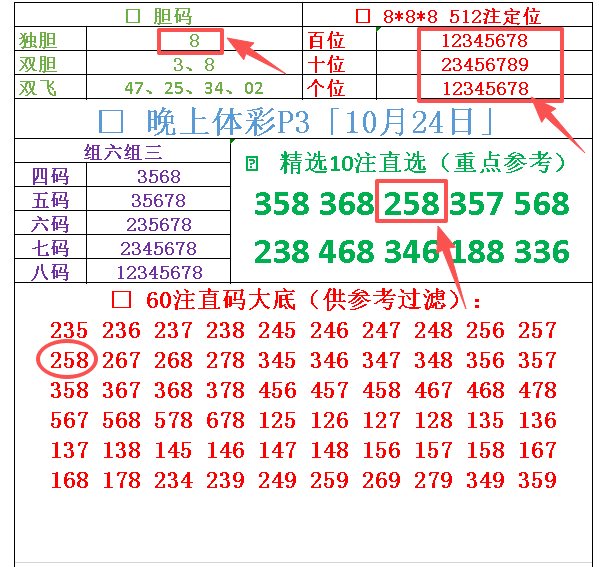Click the 四码 row label
The width and height of the screenshot is (601, 567).
click(50, 176)
